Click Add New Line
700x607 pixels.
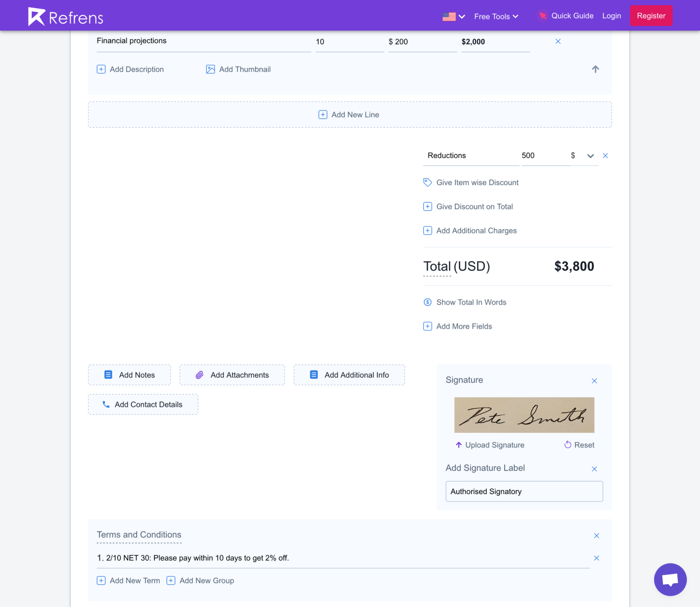coord(349,114)
